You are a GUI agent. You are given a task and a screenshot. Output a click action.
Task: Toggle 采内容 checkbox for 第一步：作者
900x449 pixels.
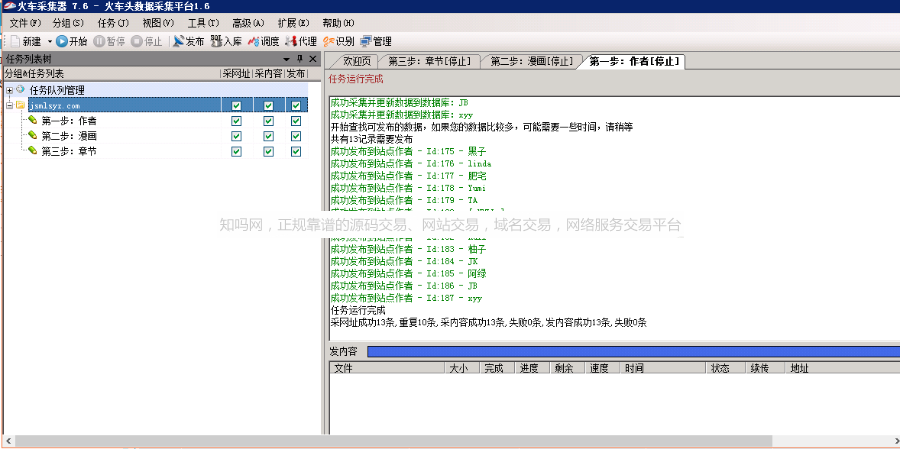click(x=268, y=121)
